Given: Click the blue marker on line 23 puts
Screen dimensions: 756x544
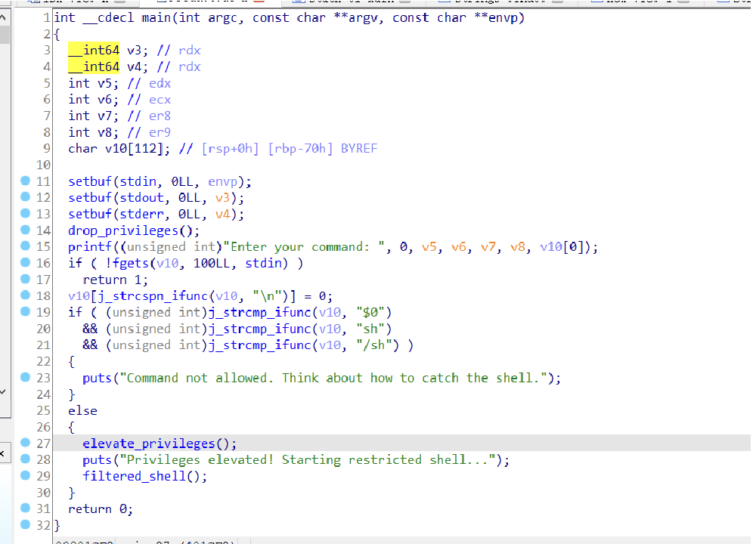Looking at the screenshot, I should (x=25, y=378).
